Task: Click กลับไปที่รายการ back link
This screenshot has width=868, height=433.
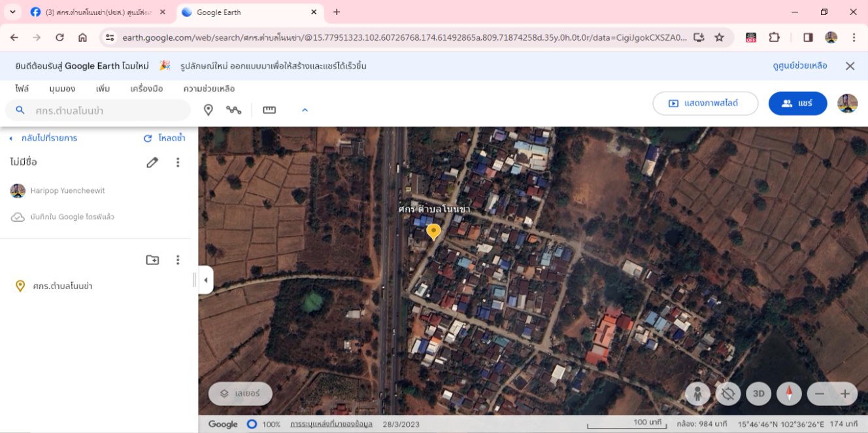Action: point(43,138)
